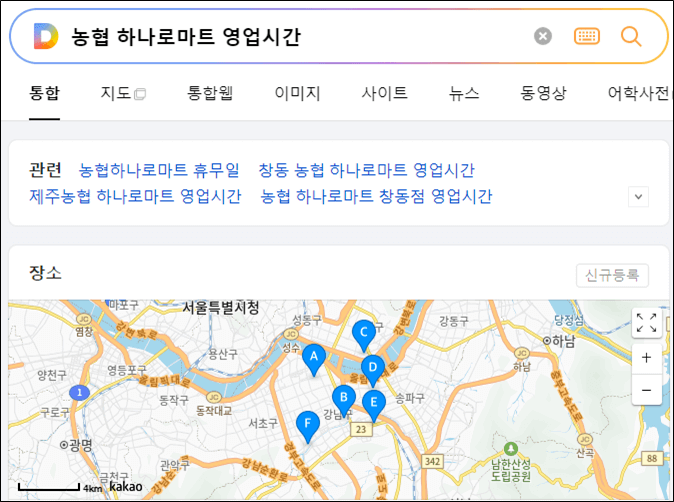Switch to the 이미지 tab
The height and width of the screenshot is (502, 674).
point(297,93)
